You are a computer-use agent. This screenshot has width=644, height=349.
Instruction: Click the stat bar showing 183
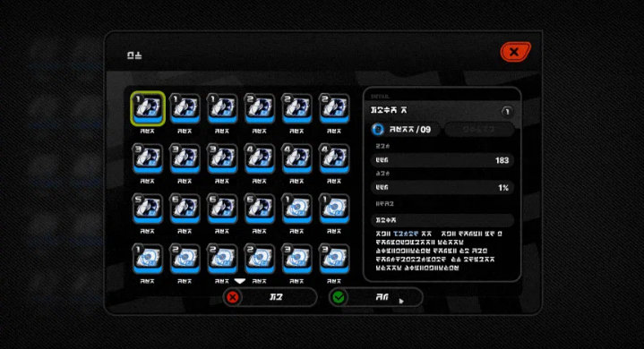[442, 160]
